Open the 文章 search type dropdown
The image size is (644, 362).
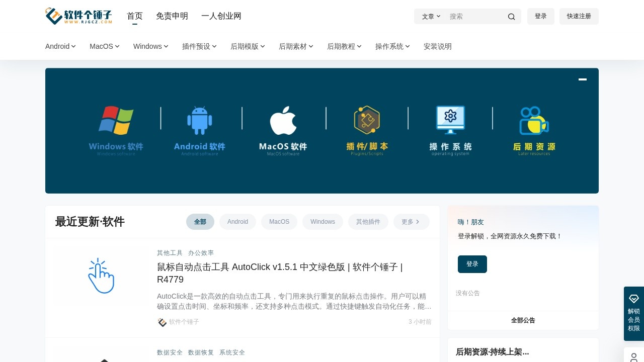click(x=431, y=17)
